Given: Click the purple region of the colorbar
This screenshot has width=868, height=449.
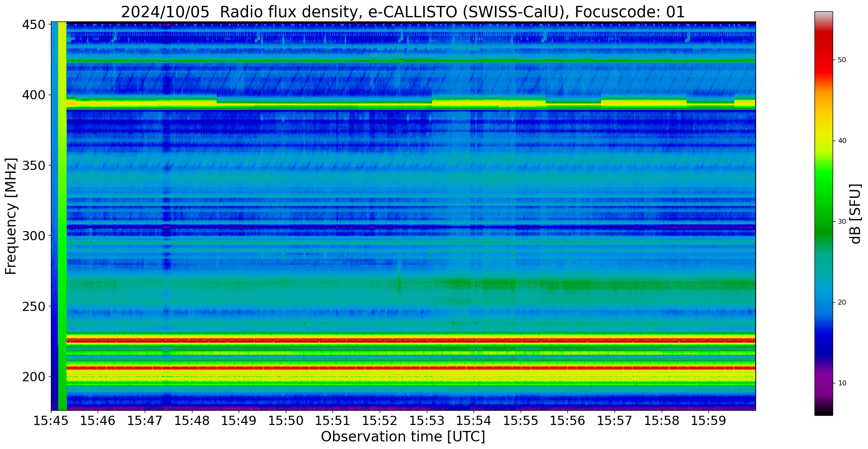Looking at the screenshot, I should click(823, 383).
